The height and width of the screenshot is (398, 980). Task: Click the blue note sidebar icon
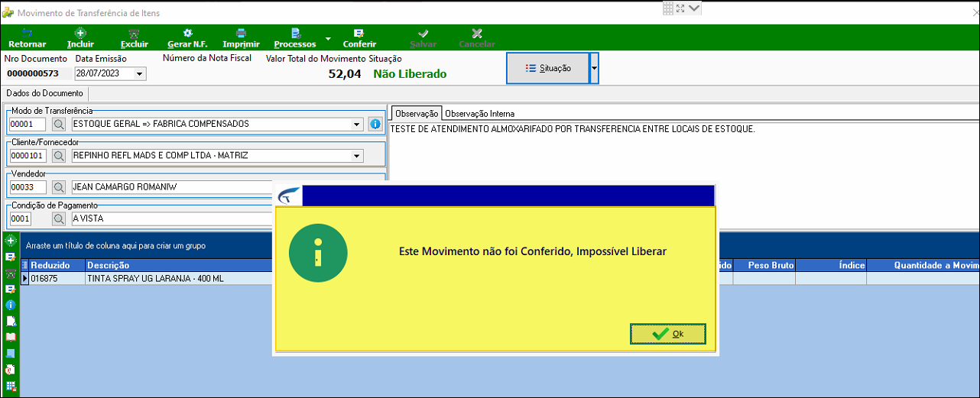pos(11,353)
